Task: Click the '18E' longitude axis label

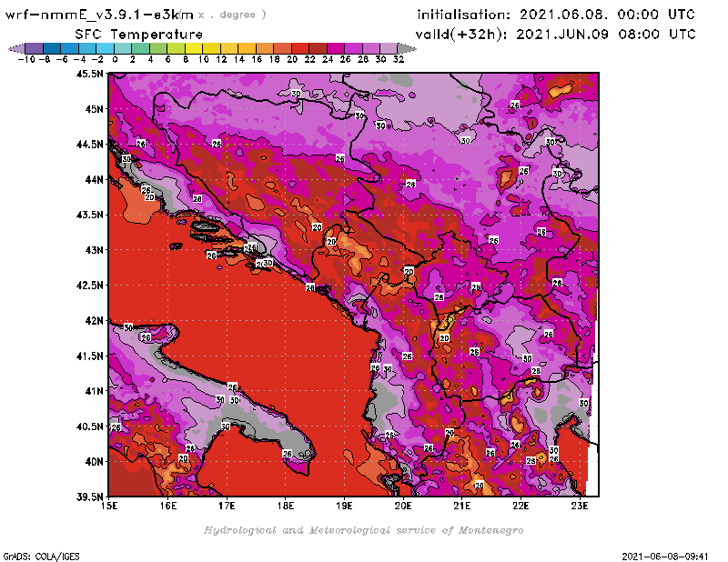Action: coord(285,506)
